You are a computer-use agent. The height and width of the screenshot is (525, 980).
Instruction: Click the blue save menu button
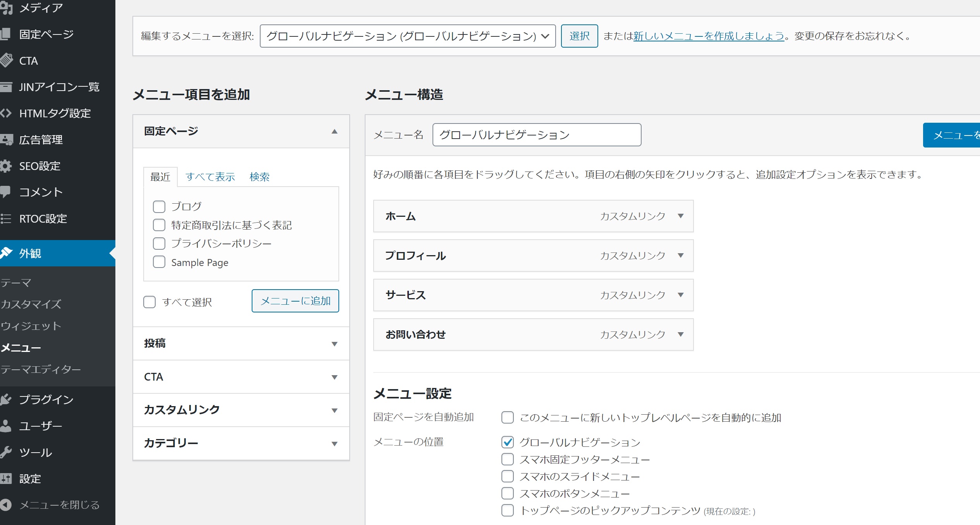pos(952,135)
